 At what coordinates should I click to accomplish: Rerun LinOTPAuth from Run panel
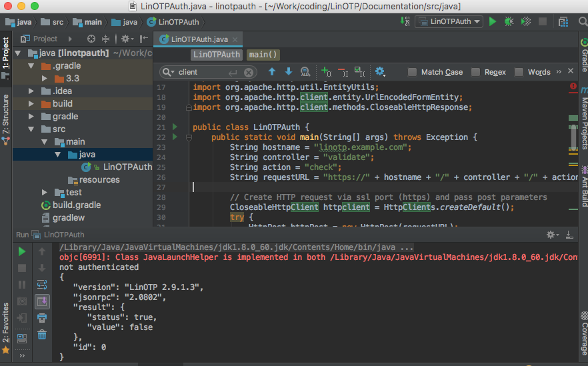coord(22,251)
